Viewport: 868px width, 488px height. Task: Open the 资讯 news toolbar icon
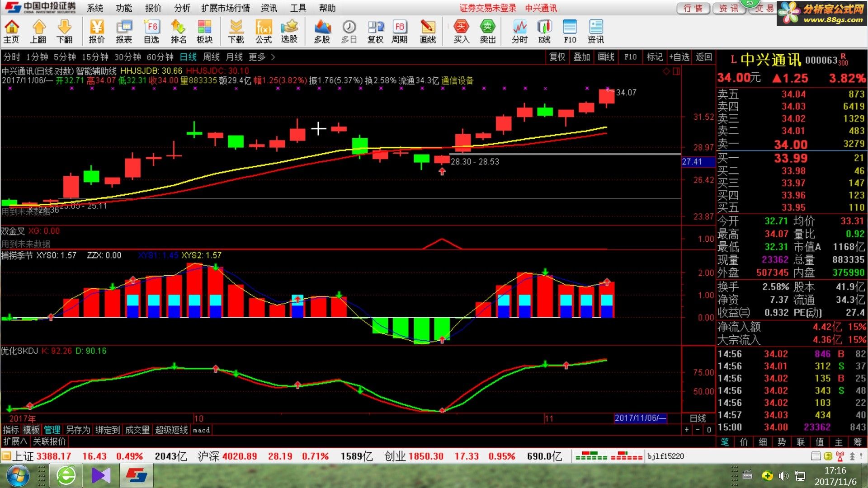point(596,32)
